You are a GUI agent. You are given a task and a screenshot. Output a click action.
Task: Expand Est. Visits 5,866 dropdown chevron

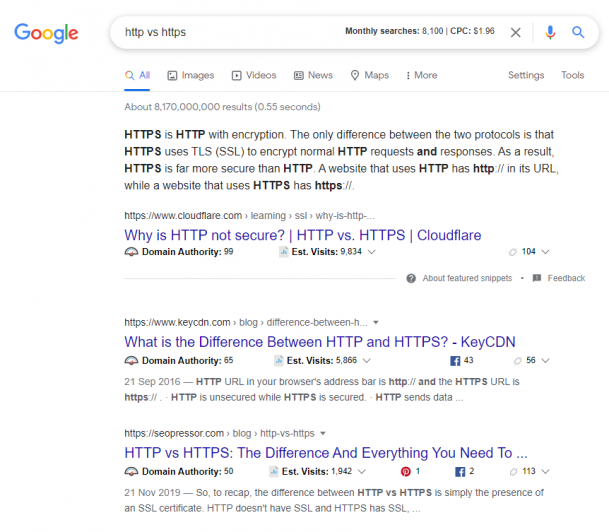click(x=367, y=361)
